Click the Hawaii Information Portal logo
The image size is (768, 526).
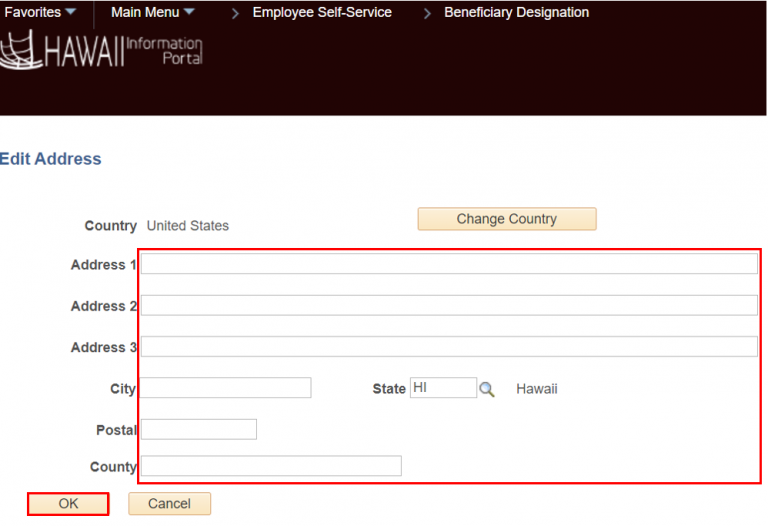point(102,50)
